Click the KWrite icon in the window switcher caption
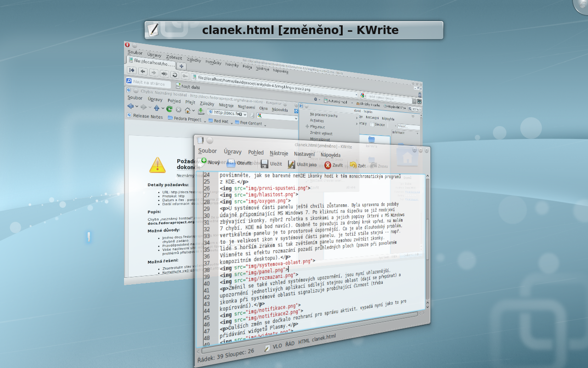Image resolution: width=588 pixels, height=368 pixels. click(x=153, y=30)
